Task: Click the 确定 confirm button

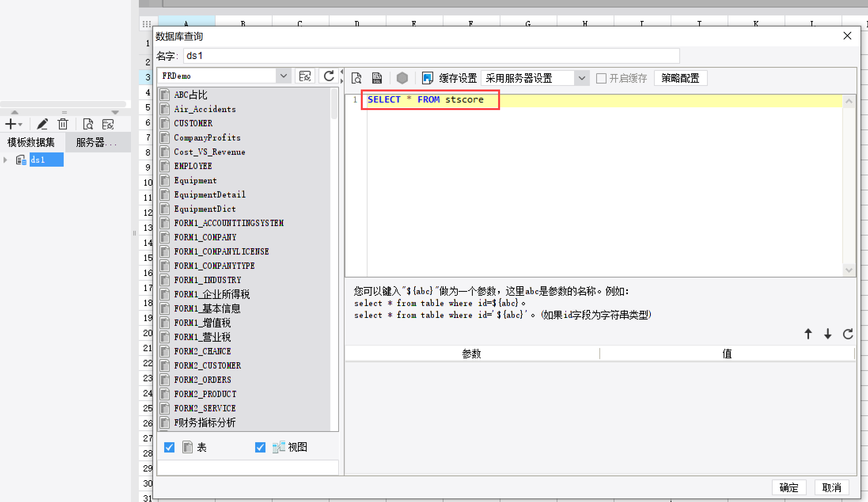Action: coord(788,487)
